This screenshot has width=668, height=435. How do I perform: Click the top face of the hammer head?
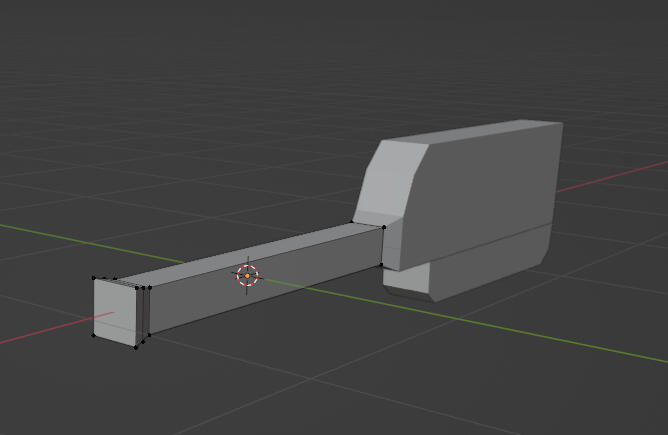click(x=473, y=132)
